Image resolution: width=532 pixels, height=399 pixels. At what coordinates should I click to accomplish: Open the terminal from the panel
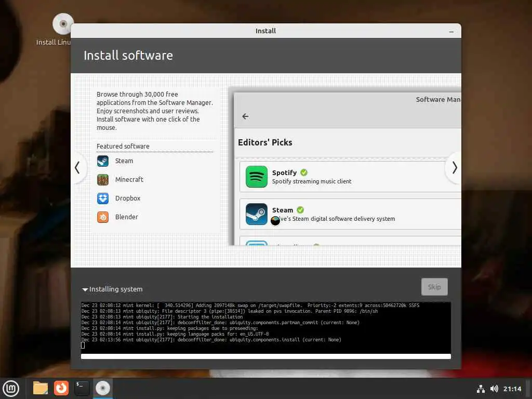[x=82, y=388]
